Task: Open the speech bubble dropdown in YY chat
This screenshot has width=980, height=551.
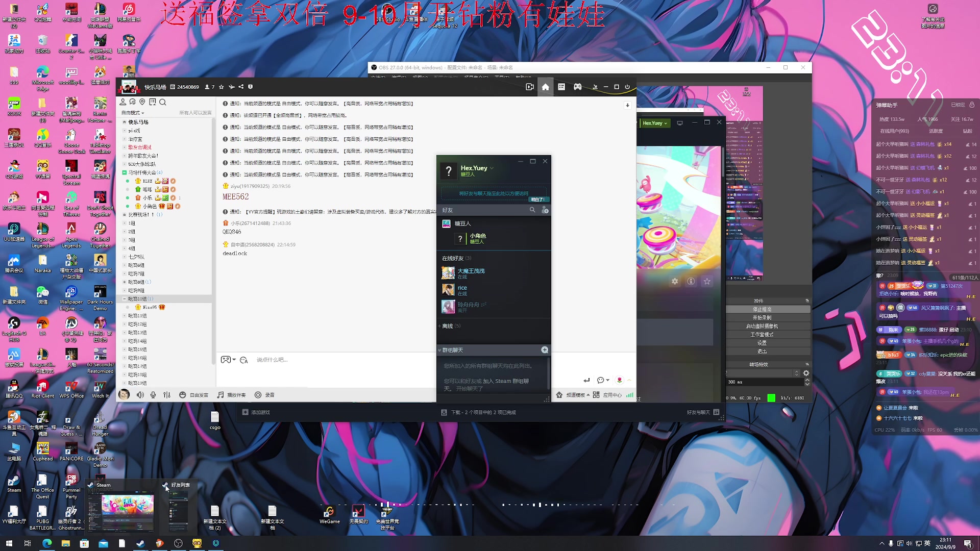Action: 603,380
